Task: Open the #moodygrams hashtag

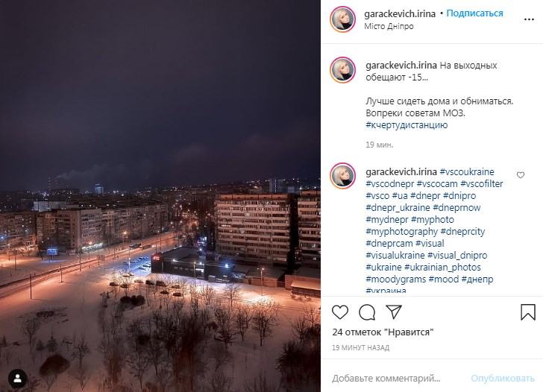Action: (395, 279)
